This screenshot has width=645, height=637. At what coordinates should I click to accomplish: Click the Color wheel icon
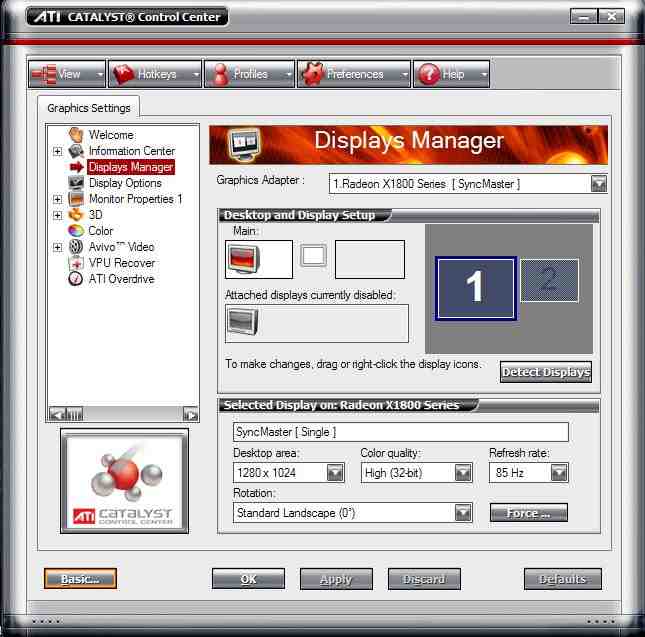76,231
